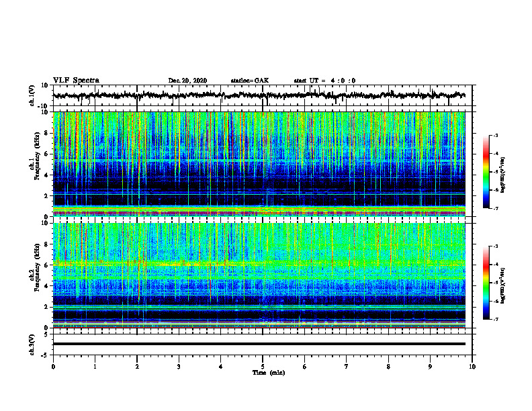The image size is (532, 411).
Task: Click the "ch.1(V)" waveform axis label
Action: pyautogui.click(x=32, y=95)
